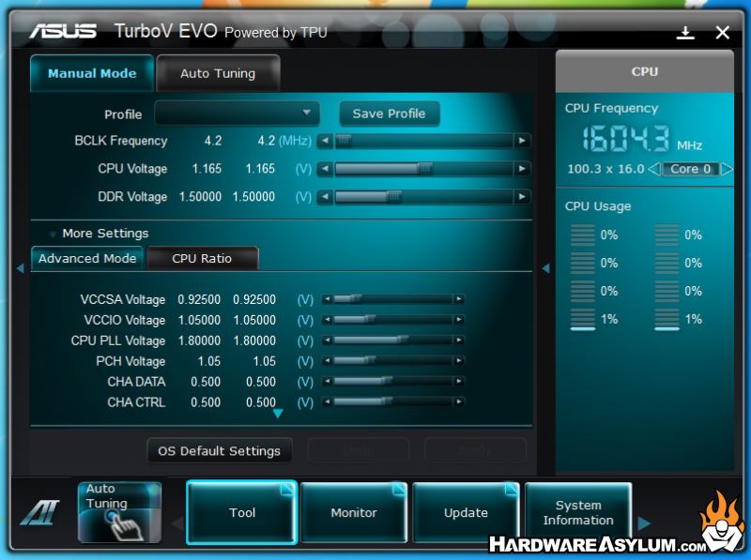The image size is (751, 560).
Task: Decrease VCCSA Voltage with left arrow
Action: click(x=327, y=299)
